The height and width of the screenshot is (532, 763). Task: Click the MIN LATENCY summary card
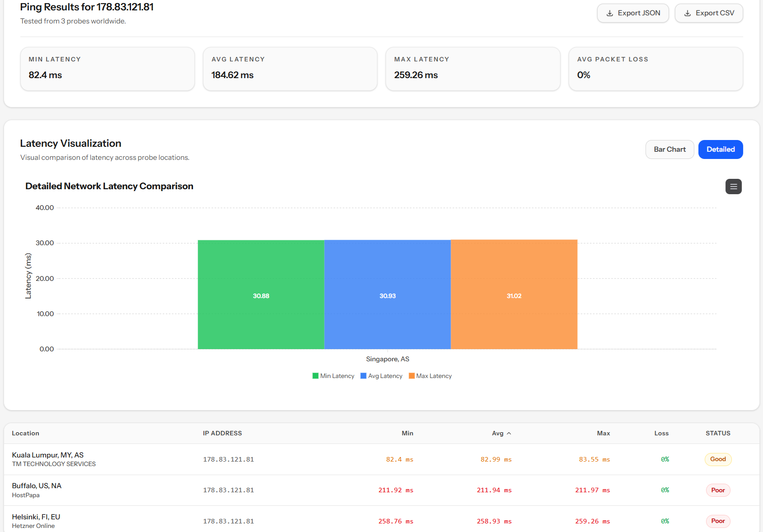pyautogui.click(x=108, y=69)
